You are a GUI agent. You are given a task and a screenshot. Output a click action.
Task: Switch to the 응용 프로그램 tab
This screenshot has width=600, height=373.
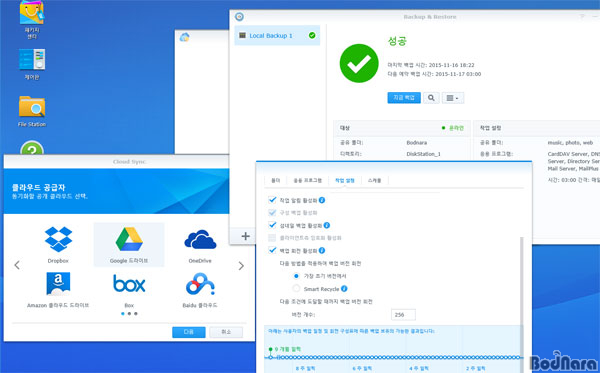tap(307, 180)
